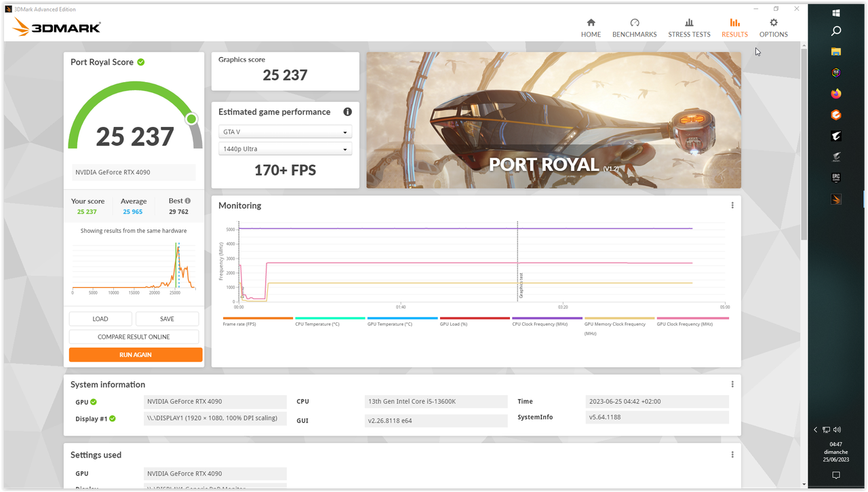
Task: Click the Settings used GPU value field
Action: (216, 474)
